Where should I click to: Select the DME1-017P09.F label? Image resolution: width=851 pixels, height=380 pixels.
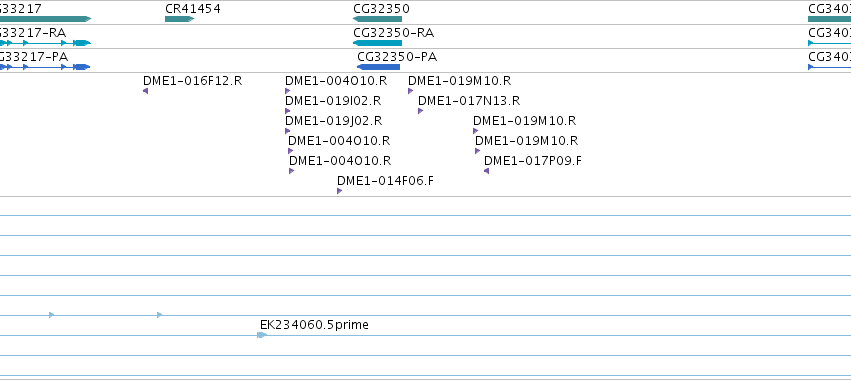point(533,161)
